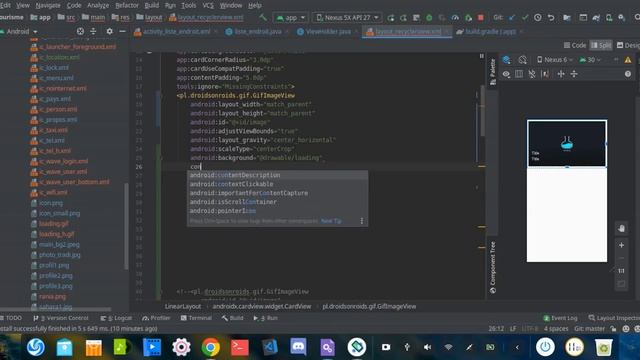This screenshot has height=360, width=640.
Task: Click the green Debug bug icon
Action: tap(429, 18)
